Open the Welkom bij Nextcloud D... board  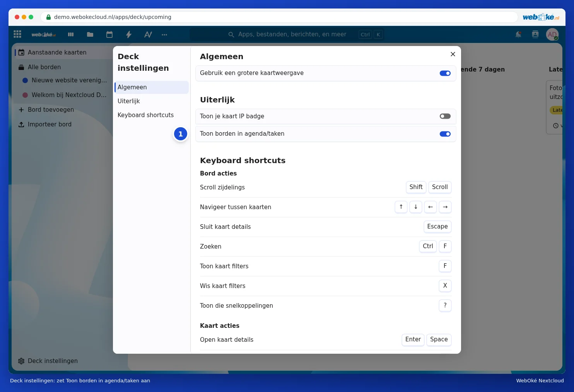coord(65,95)
